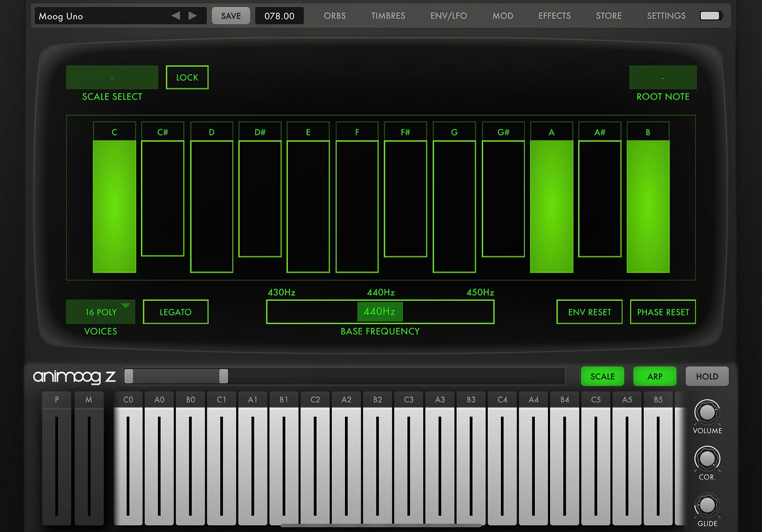This screenshot has height=532, width=762.
Task: Click the SAVE button
Action: pos(231,16)
